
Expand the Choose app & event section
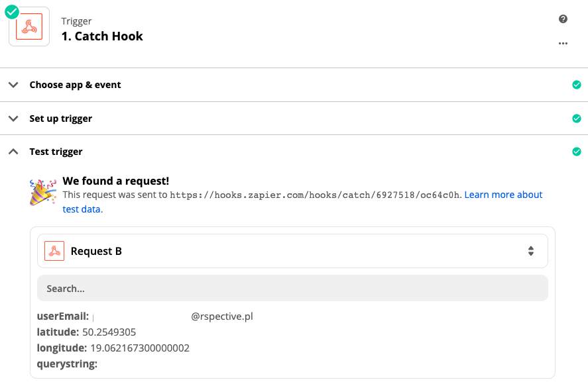tap(13, 85)
